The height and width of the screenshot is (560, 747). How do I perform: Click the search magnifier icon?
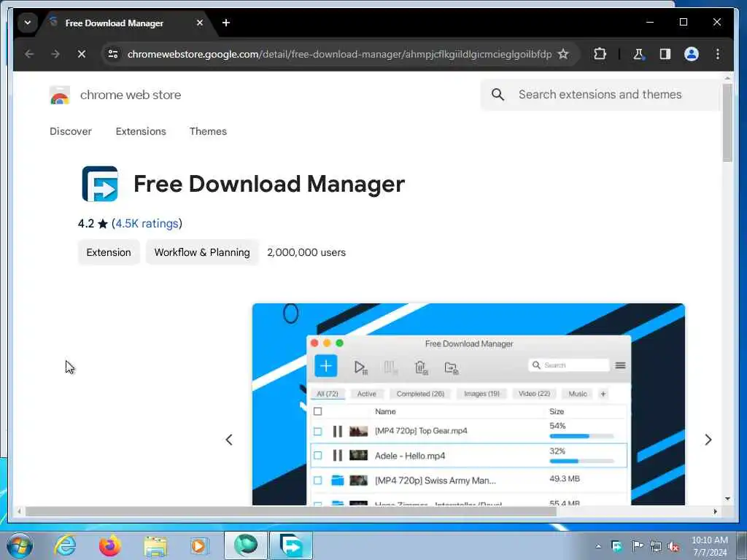click(x=498, y=95)
